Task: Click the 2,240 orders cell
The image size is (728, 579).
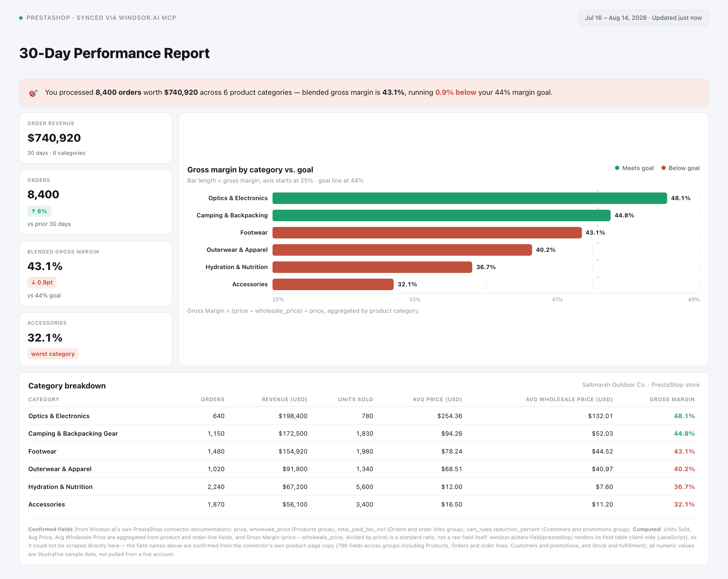Action: (x=216, y=487)
